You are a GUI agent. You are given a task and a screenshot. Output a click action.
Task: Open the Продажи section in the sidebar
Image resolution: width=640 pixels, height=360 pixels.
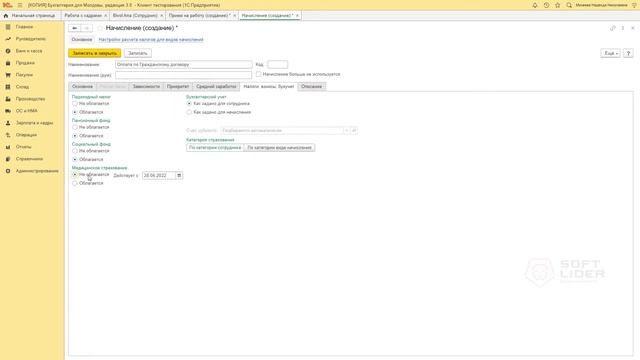tap(25, 63)
